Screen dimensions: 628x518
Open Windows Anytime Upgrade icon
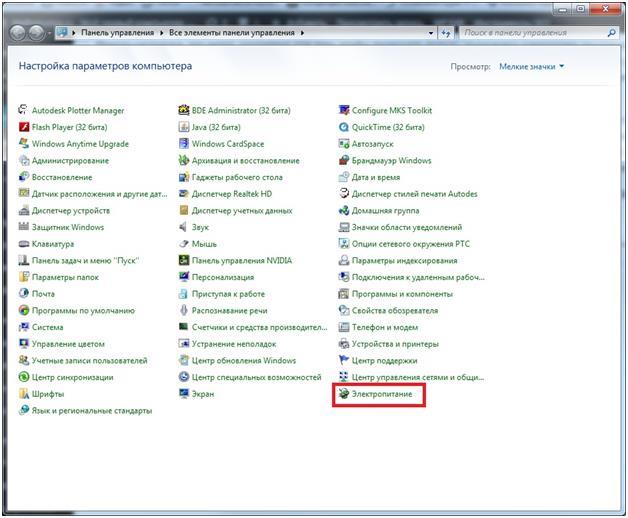24,143
